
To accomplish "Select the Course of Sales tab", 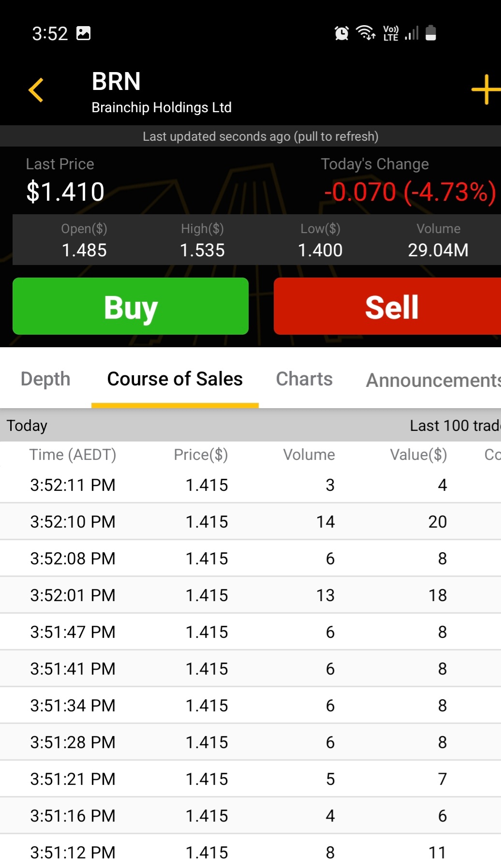I will [175, 379].
